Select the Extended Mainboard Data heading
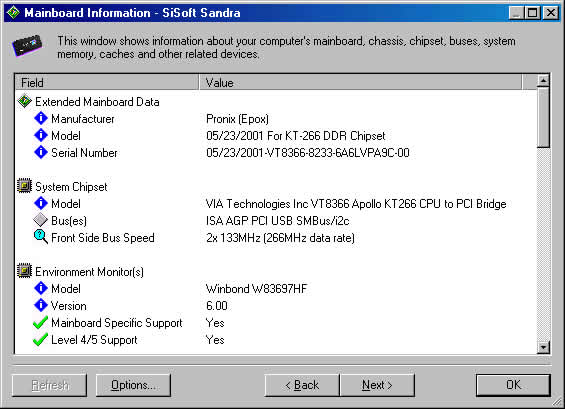This screenshot has width=565, height=409. pyautogui.click(x=97, y=102)
